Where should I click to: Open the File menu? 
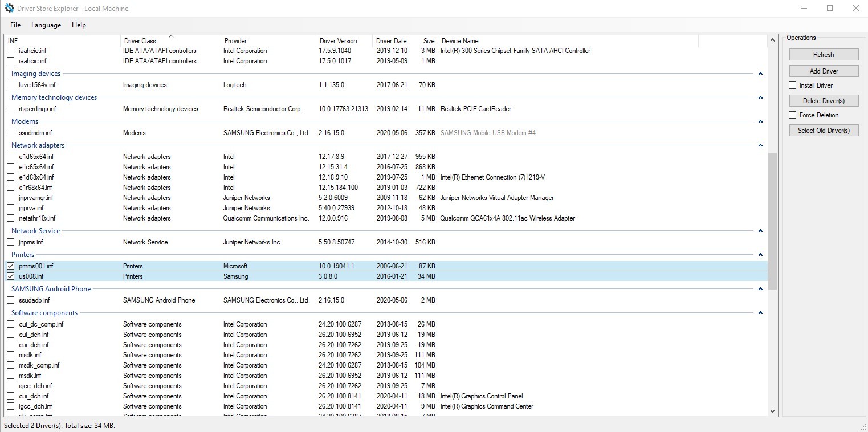pos(15,25)
